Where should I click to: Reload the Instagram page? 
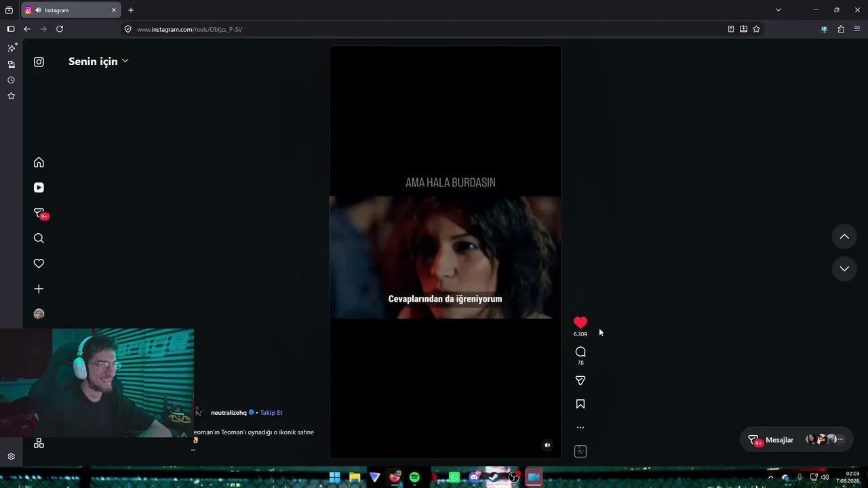pos(60,29)
